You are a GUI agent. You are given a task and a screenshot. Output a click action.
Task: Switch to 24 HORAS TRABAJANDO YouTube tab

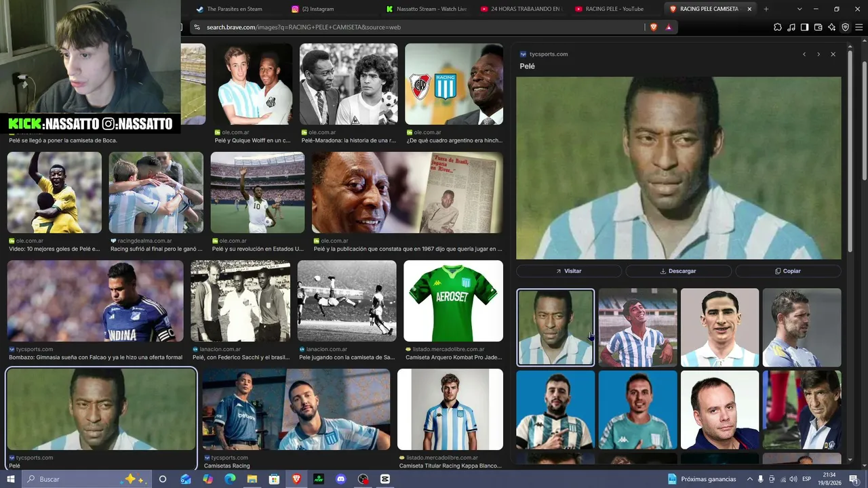pyautogui.click(x=521, y=9)
